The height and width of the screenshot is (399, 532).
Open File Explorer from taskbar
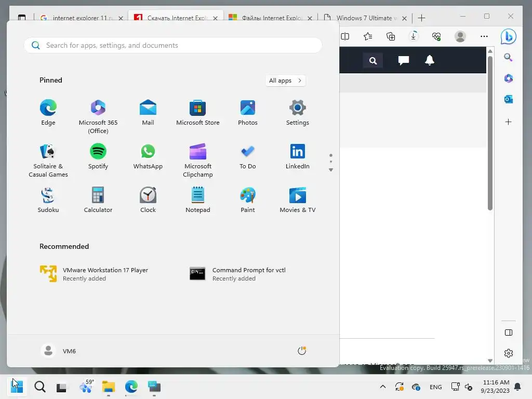click(x=109, y=387)
